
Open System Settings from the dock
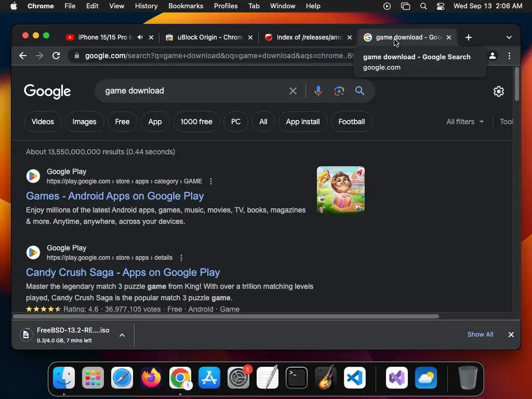click(x=238, y=378)
